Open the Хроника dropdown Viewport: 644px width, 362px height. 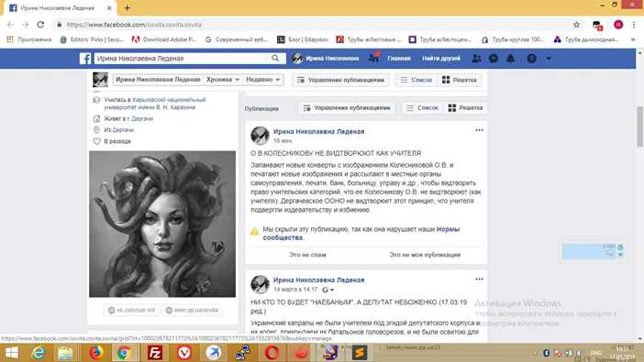pos(223,80)
